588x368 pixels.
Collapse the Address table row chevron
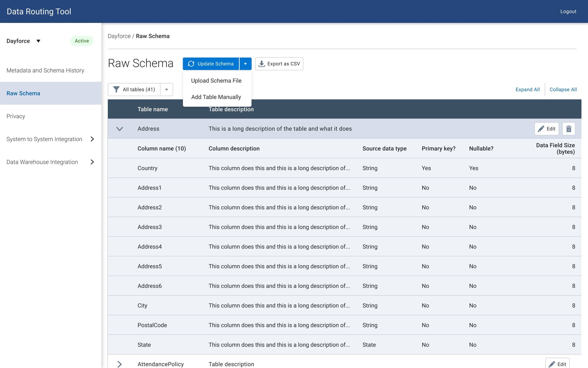(119, 129)
